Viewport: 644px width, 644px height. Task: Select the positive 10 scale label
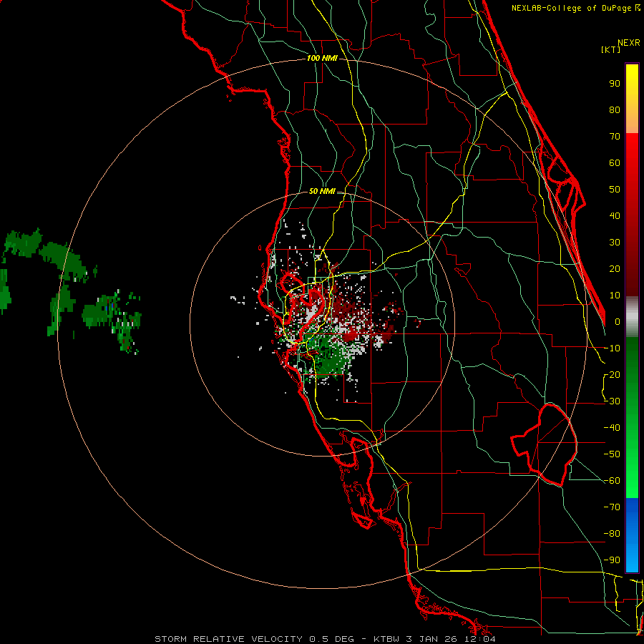coord(615,296)
